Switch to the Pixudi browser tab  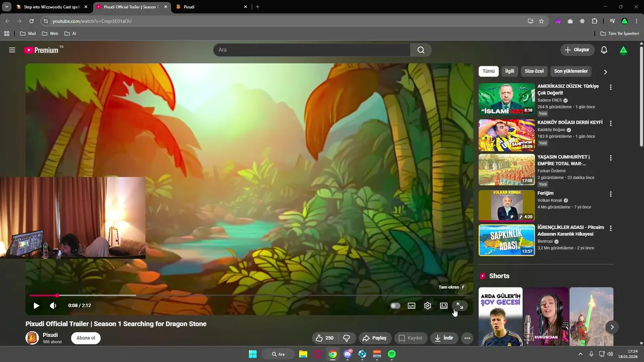[x=211, y=7]
